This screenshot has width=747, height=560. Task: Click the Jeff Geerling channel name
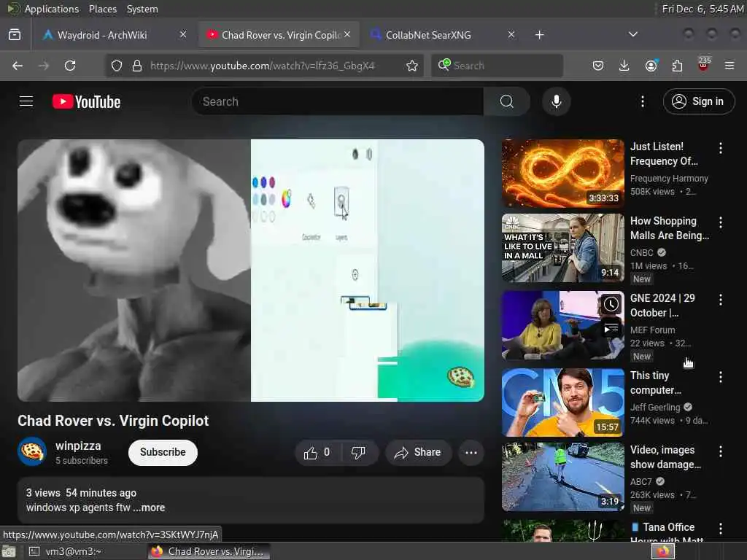click(655, 408)
